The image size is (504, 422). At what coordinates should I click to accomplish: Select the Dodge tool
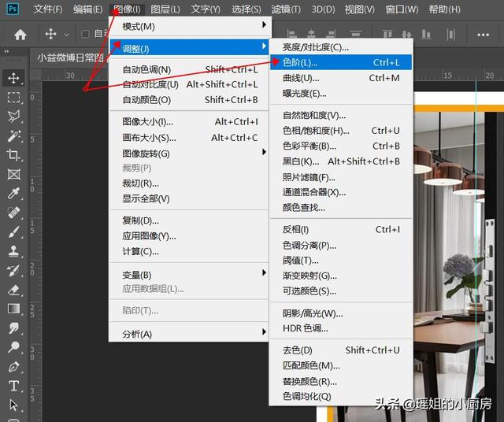(13, 347)
